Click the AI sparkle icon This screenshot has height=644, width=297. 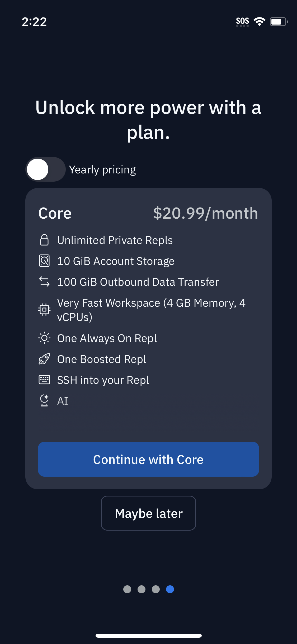44,401
